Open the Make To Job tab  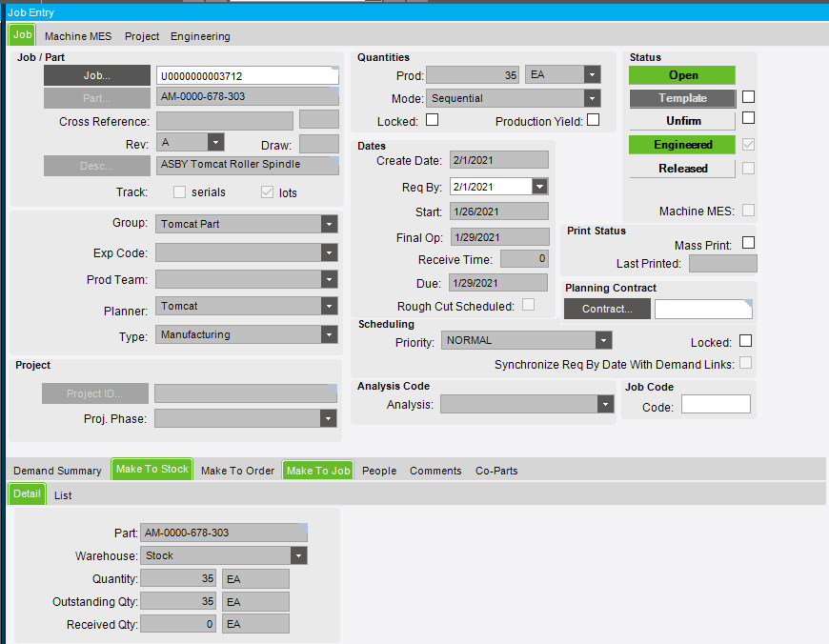coord(318,471)
